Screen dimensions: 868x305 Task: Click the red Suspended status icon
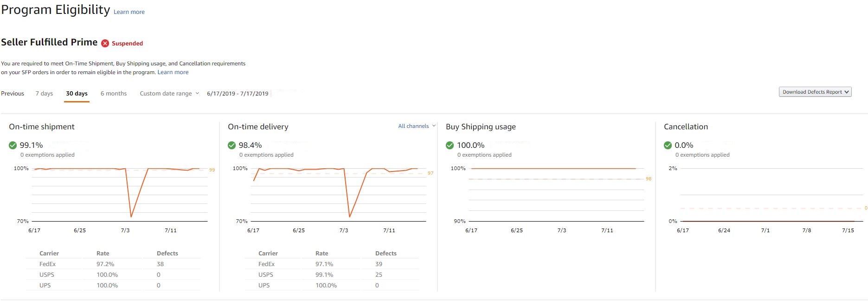(x=105, y=43)
